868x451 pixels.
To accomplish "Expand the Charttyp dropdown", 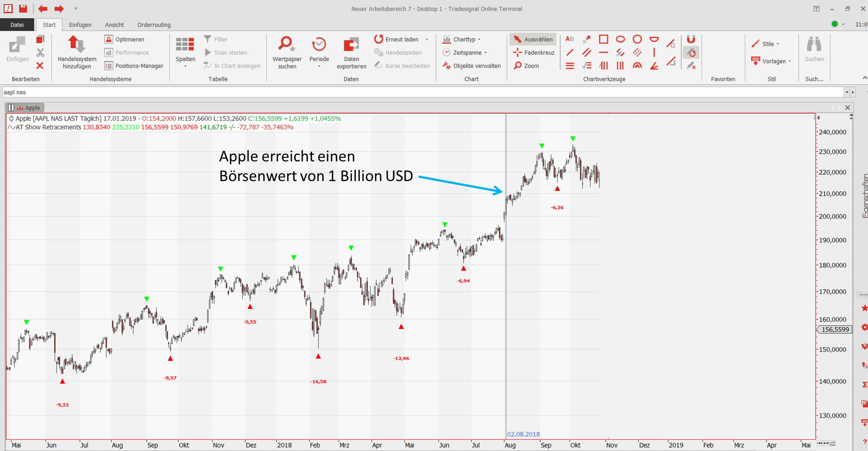I will tap(464, 39).
